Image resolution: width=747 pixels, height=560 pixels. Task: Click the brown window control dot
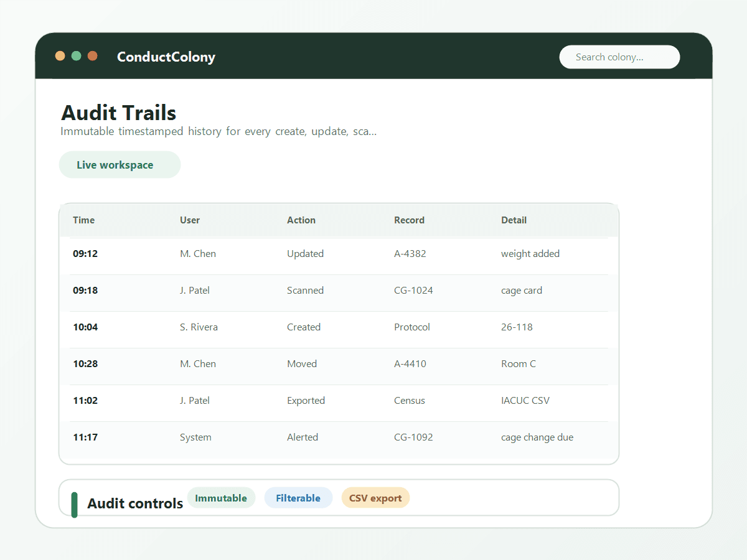pyautogui.click(x=93, y=56)
